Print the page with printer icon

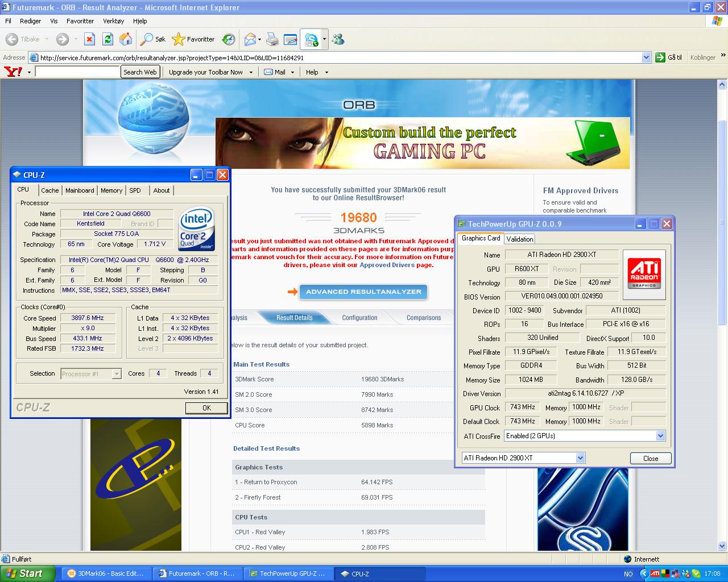272,39
